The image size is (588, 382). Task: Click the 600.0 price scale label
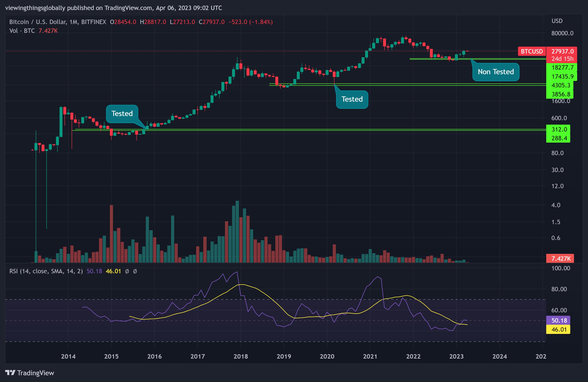pos(559,118)
